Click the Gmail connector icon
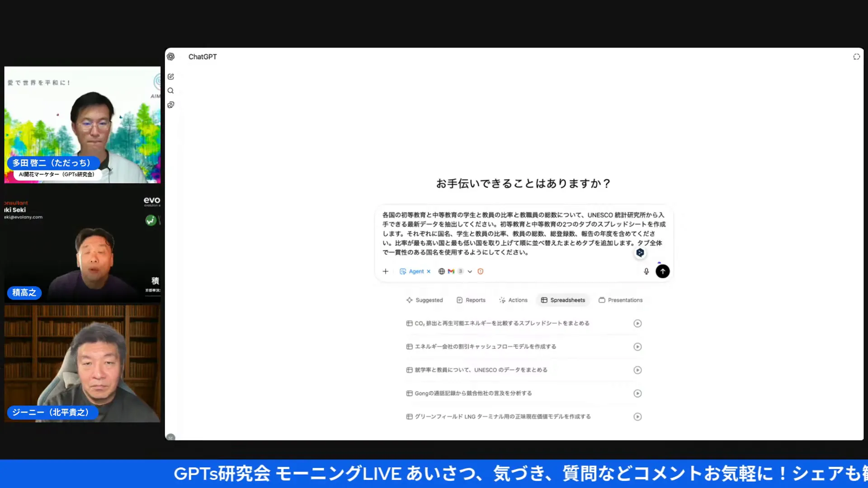 451,272
